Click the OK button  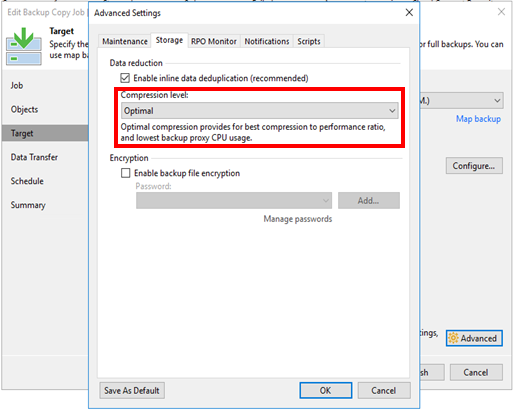click(325, 390)
